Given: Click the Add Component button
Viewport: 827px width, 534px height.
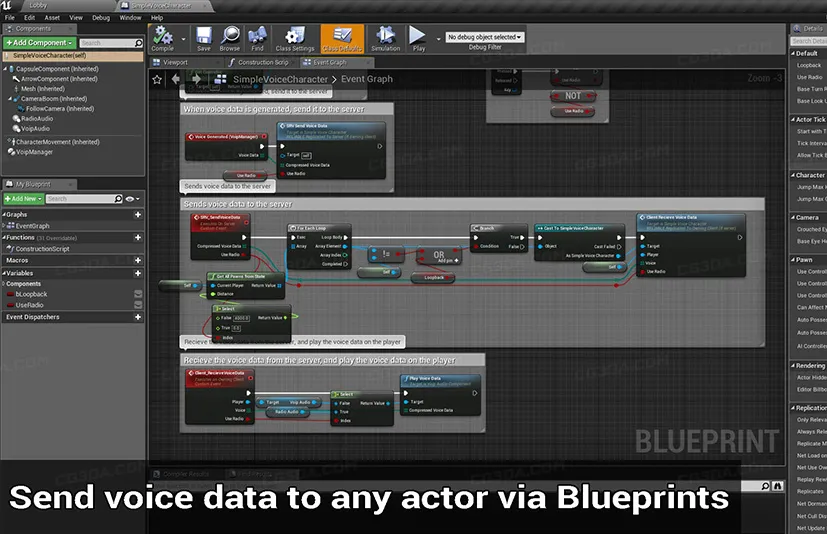Looking at the screenshot, I should (39, 43).
